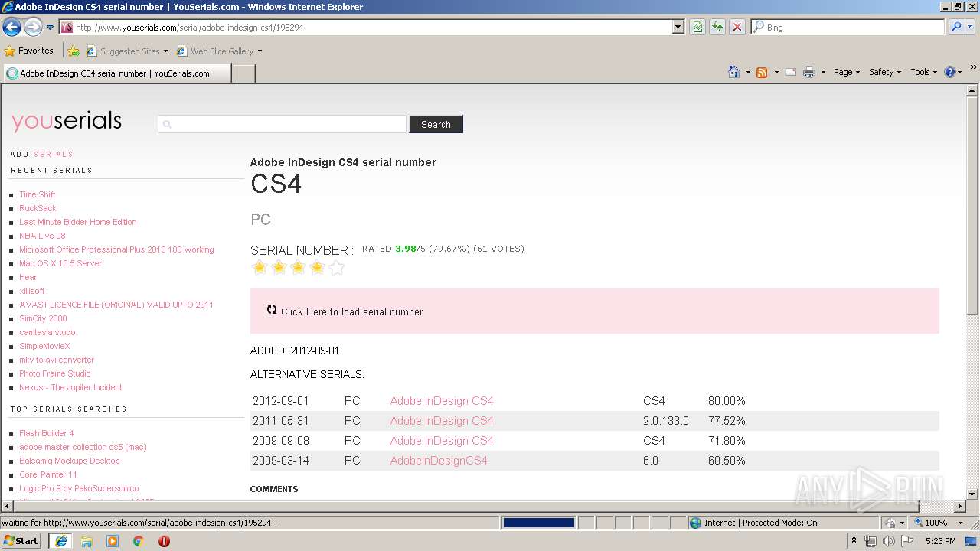
Task: Click the Stop loading red X icon
Action: point(737,27)
